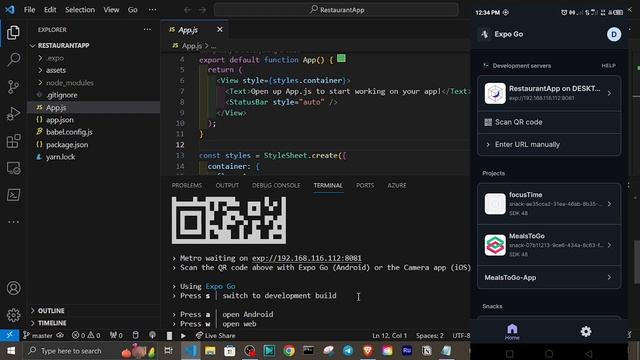This screenshot has width=640, height=360.
Task: Open RestaurantApp development server in Expo Go
Action: (549, 93)
